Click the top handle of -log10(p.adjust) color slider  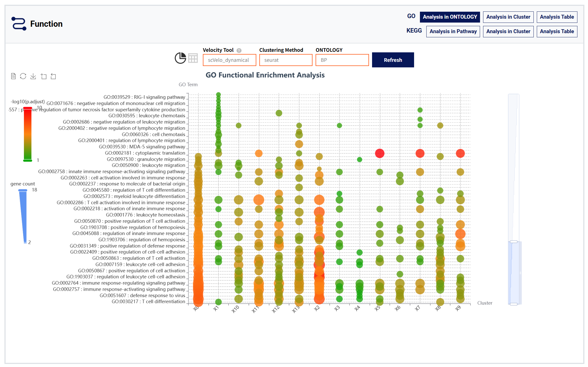(28, 108)
